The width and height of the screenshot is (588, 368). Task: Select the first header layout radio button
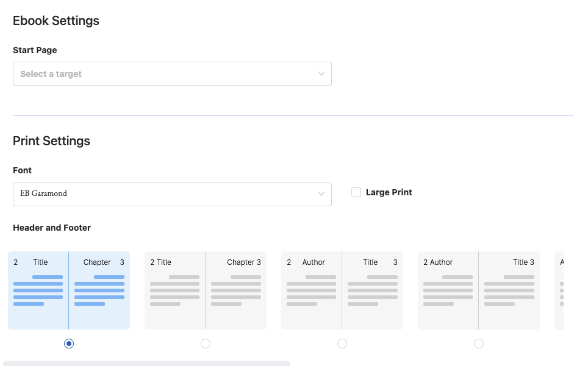click(x=69, y=344)
